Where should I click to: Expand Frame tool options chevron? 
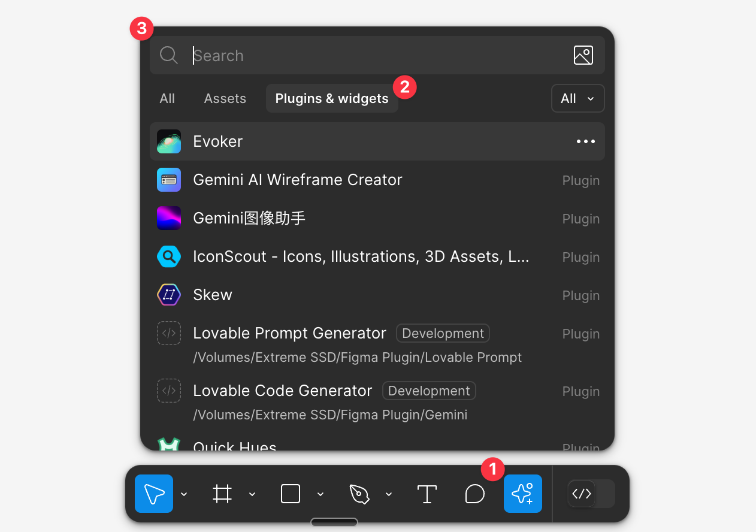coord(252,494)
